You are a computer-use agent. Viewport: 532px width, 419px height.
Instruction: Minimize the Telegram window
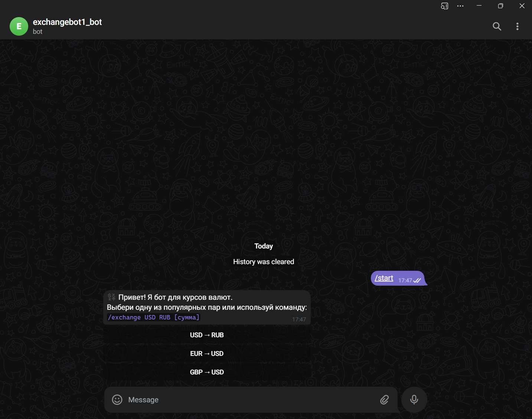point(479,6)
